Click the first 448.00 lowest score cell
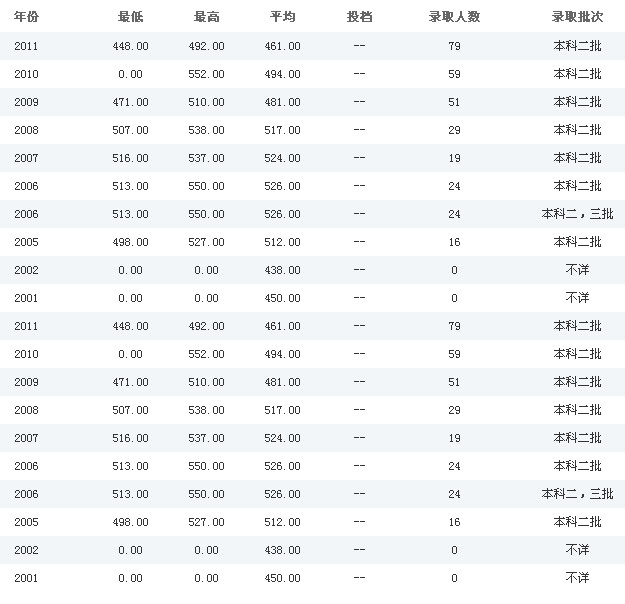This screenshot has height=604, width=625. pos(131,46)
